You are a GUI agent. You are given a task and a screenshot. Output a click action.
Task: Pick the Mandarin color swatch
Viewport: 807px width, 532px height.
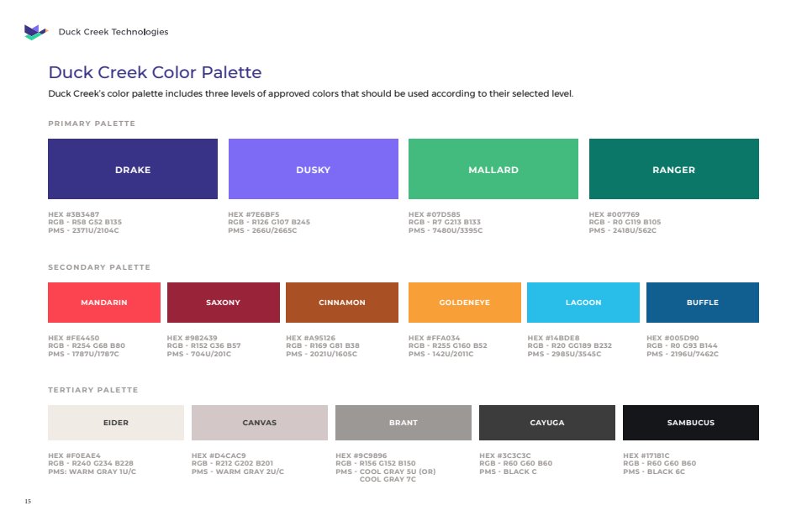click(104, 303)
